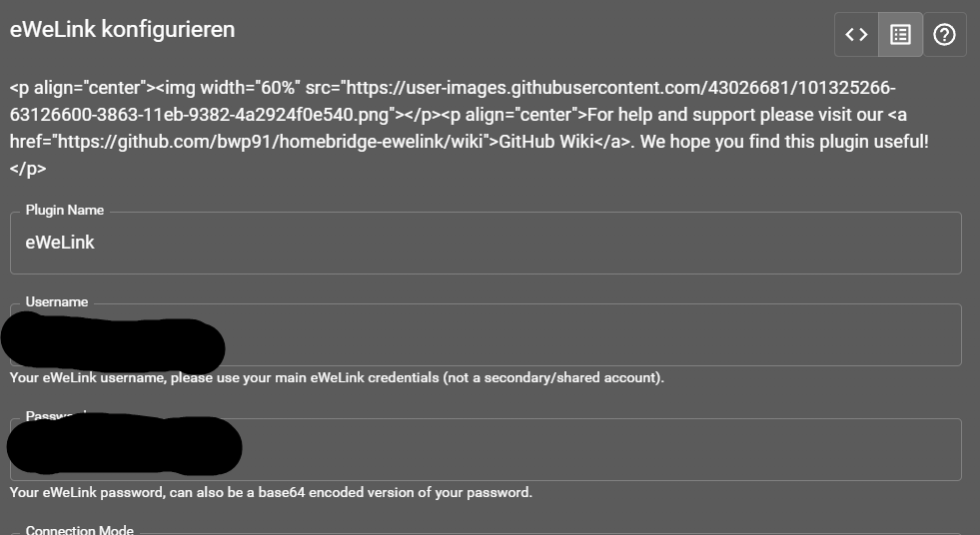Click the "eWeLink konfigurieren" dialog title
This screenshot has height=535, width=980.
point(123,30)
